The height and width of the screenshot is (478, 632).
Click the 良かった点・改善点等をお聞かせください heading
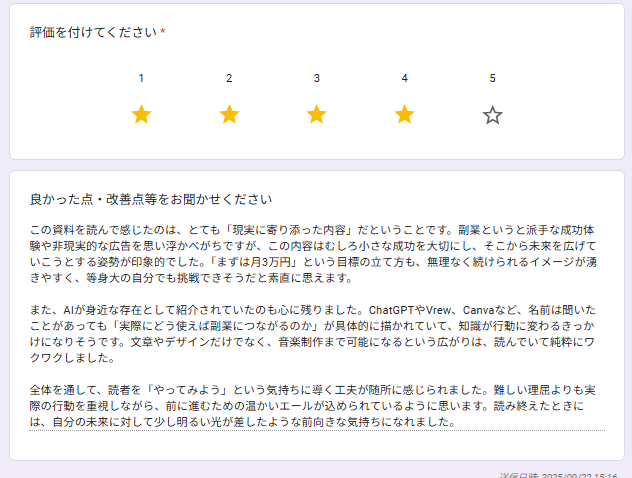point(151,199)
